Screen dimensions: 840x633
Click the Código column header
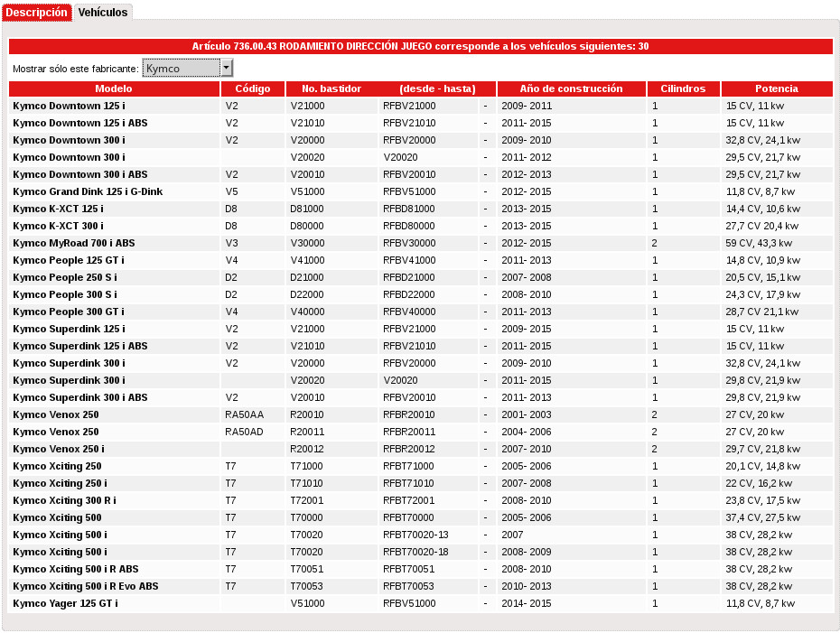[253, 88]
